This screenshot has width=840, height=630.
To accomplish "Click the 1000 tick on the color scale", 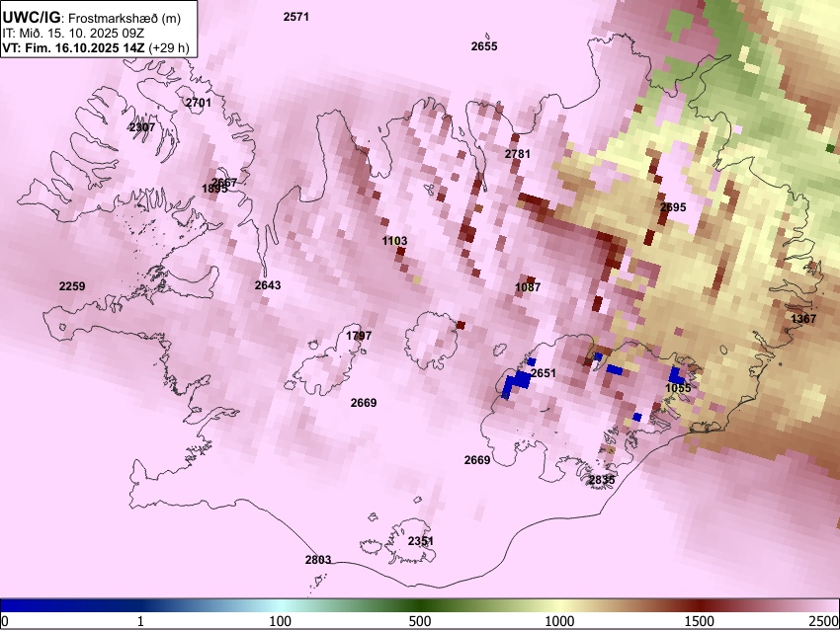I will (559, 621).
